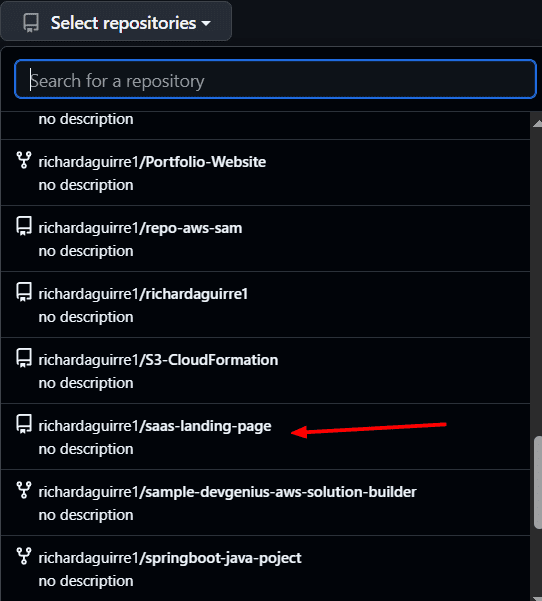Click the fork icon beside Portfolio-Website
542x601 pixels.
pos(24,160)
